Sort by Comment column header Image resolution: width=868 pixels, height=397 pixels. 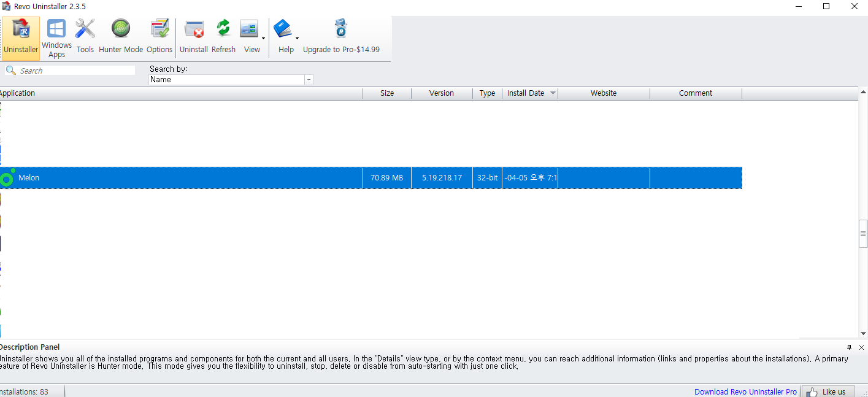[696, 93]
